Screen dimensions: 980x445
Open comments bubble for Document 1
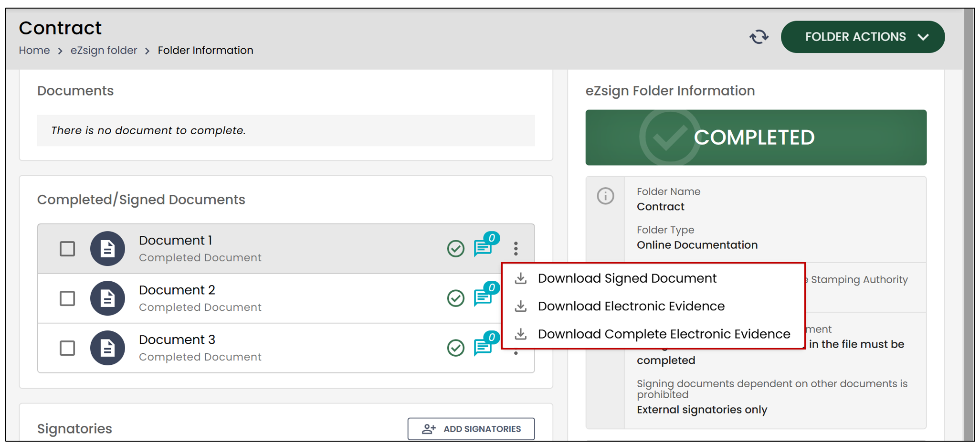click(485, 245)
